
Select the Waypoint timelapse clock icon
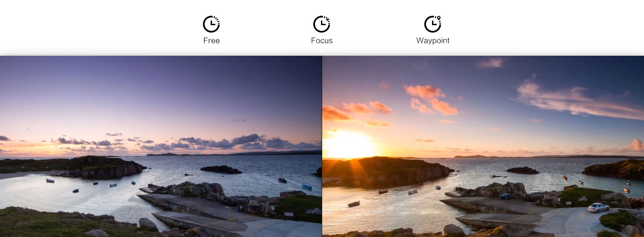tap(433, 24)
